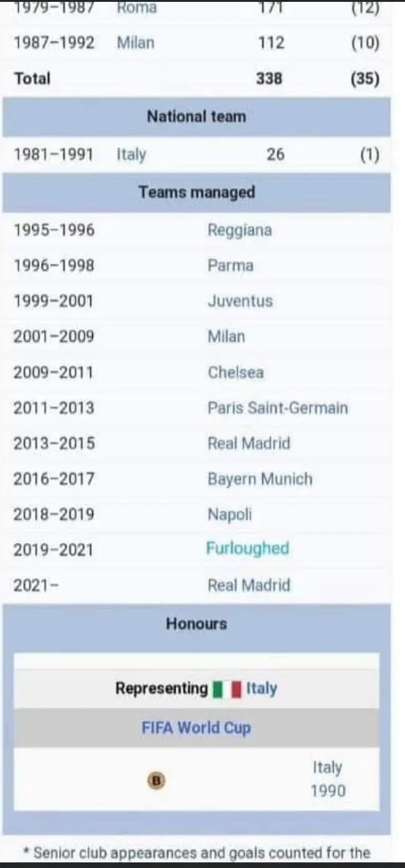This screenshot has height=868, width=405.
Task: Open the Italy national team link
Action: click(131, 154)
